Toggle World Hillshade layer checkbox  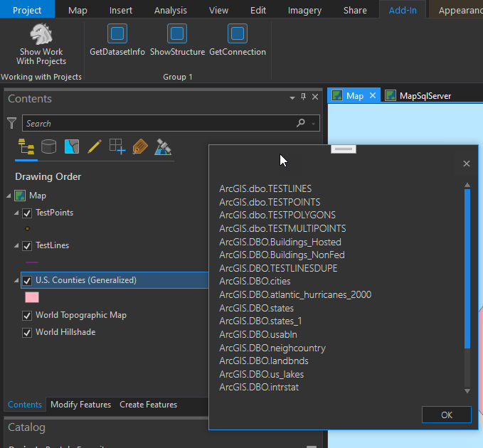click(27, 333)
